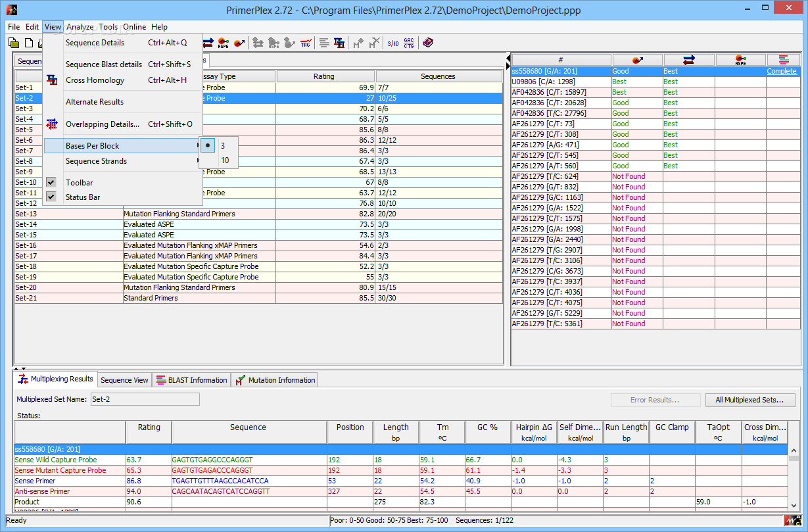This screenshot has height=532, width=808.
Task: Click the Rating column header in sets table
Action: point(324,76)
